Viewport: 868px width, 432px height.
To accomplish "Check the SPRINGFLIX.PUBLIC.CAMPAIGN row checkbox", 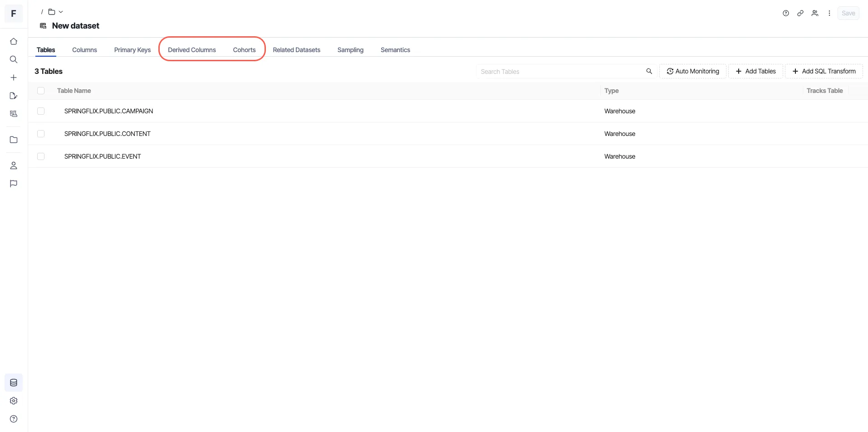I will click(x=41, y=111).
